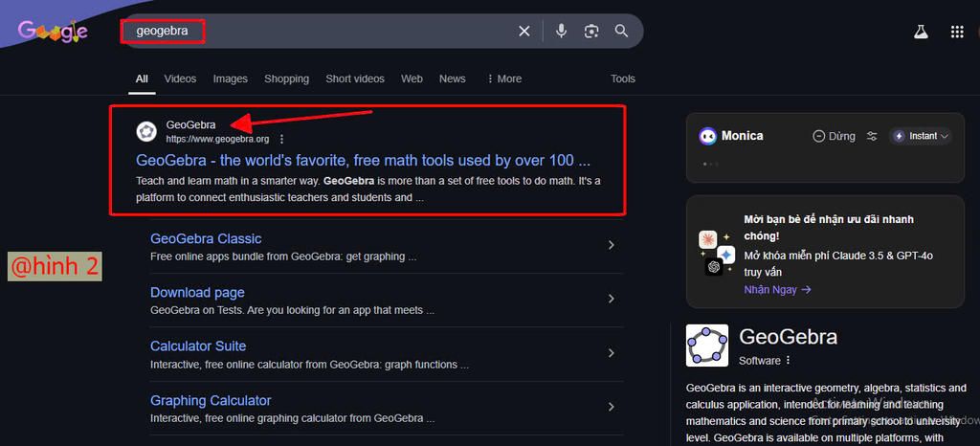Click the magnifying glass search icon
The image size is (980, 446).
pos(621,31)
